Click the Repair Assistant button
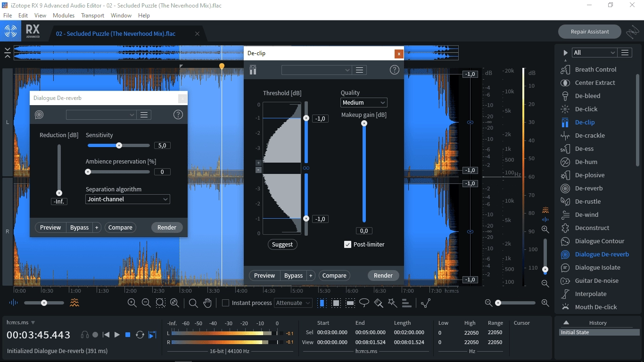The image size is (644, 362). [590, 32]
